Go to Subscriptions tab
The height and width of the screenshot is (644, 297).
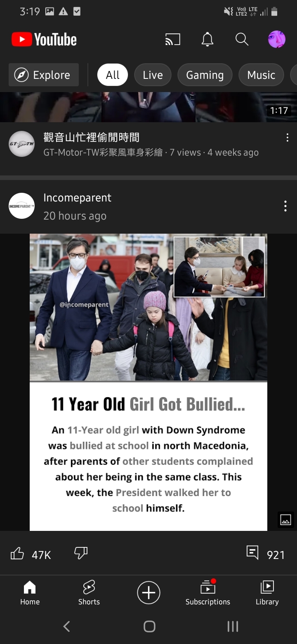(x=208, y=593)
